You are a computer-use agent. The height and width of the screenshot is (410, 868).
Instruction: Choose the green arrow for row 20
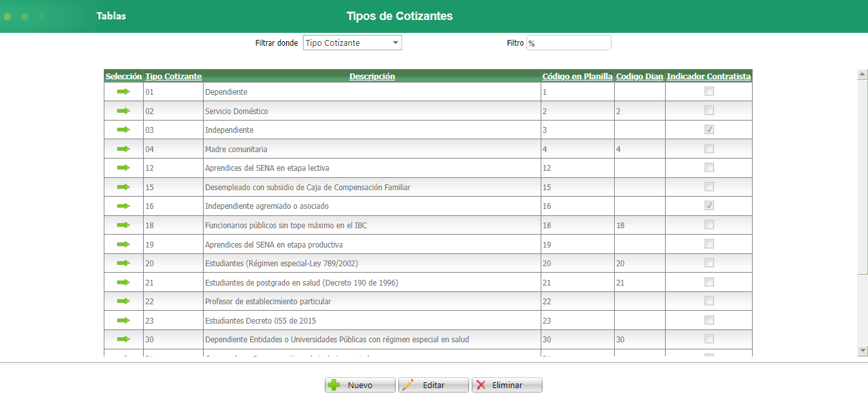click(123, 263)
